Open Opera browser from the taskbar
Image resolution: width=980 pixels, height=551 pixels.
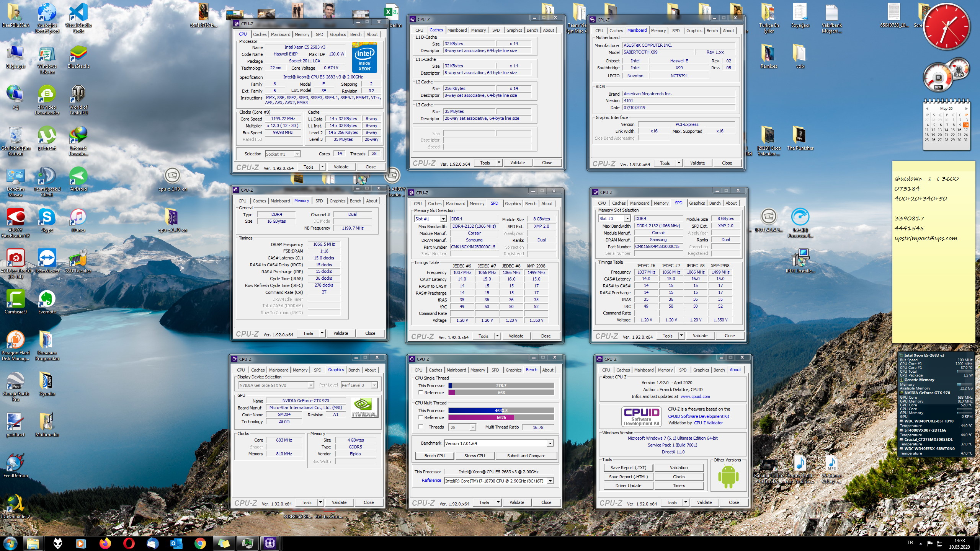click(x=129, y=543)
